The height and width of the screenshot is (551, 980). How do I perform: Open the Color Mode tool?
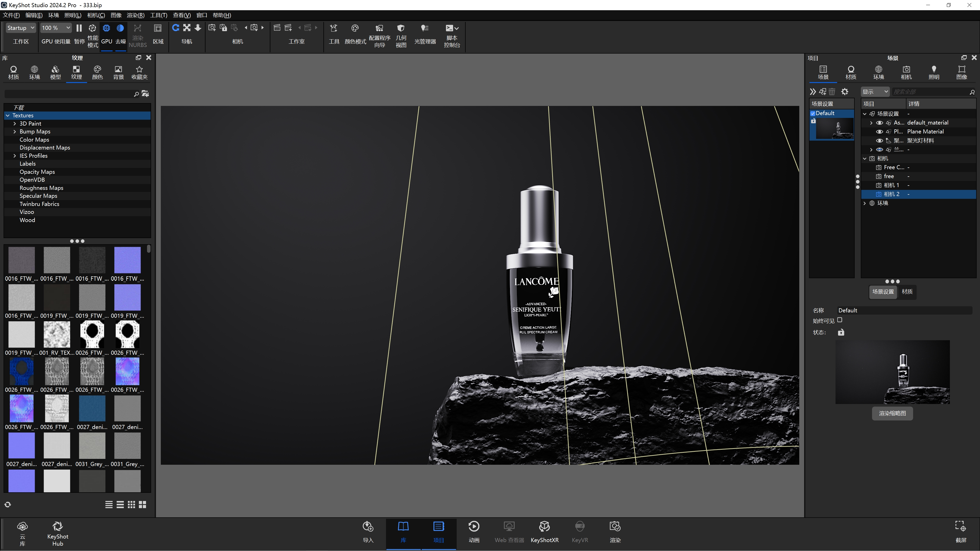(x=355, y=34)
